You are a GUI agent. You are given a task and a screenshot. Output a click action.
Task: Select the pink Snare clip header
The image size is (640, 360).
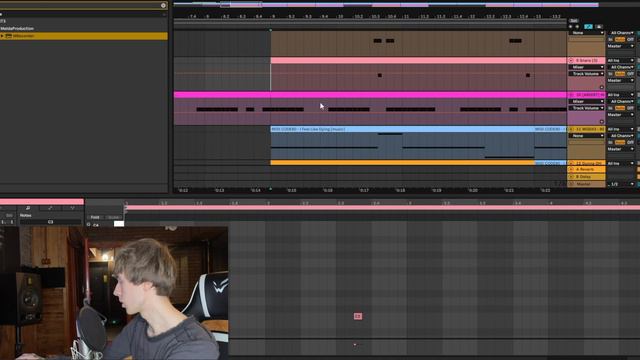point(418,60)
